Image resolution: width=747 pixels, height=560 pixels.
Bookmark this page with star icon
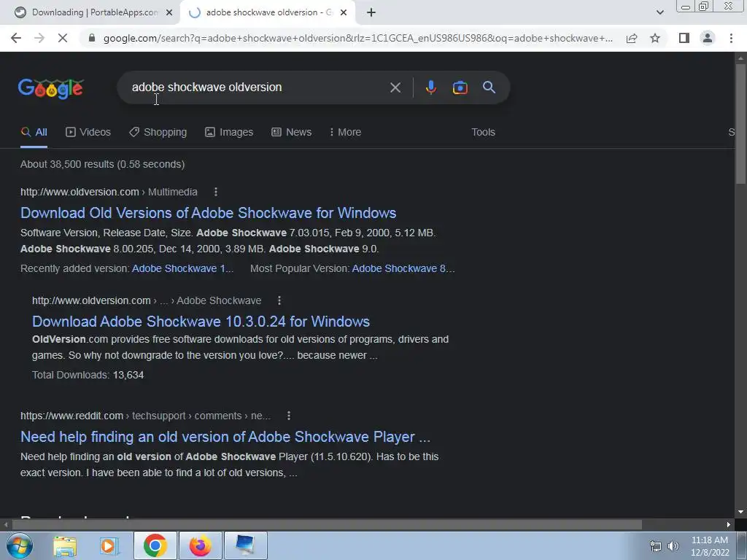655,38
